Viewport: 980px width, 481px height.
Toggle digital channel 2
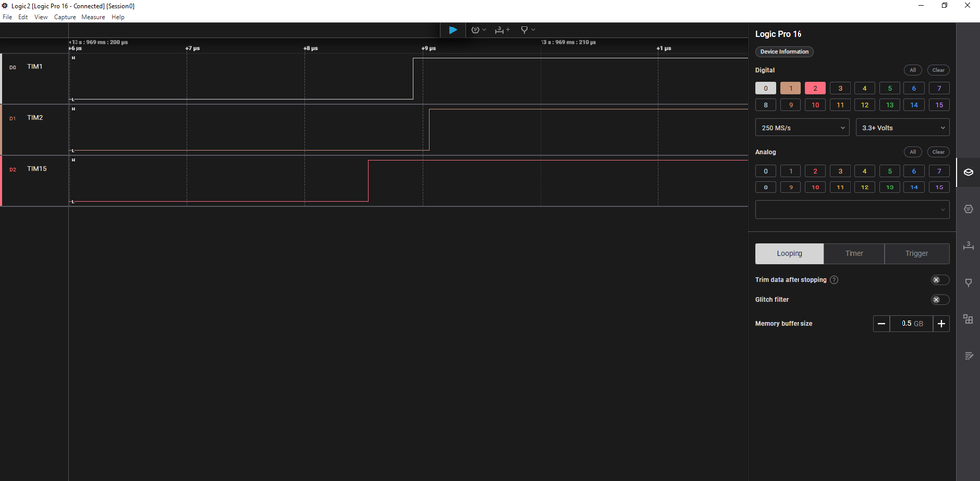click(815, 88)
